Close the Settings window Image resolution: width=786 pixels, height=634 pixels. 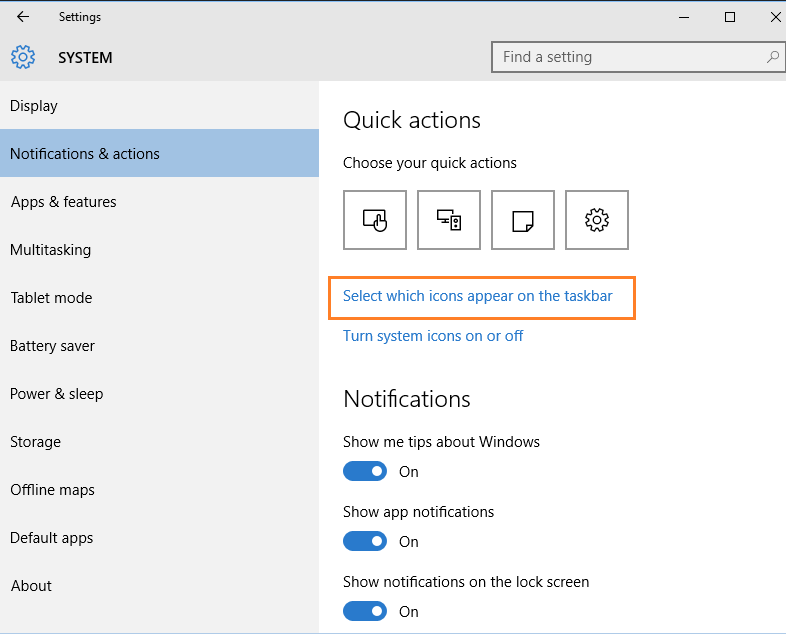coord(774,17)
